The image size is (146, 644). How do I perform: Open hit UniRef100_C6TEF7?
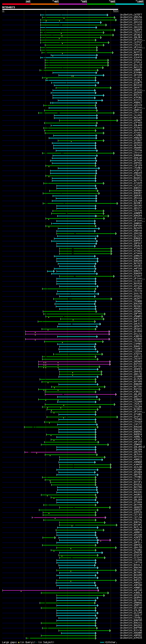click(131, 15)
